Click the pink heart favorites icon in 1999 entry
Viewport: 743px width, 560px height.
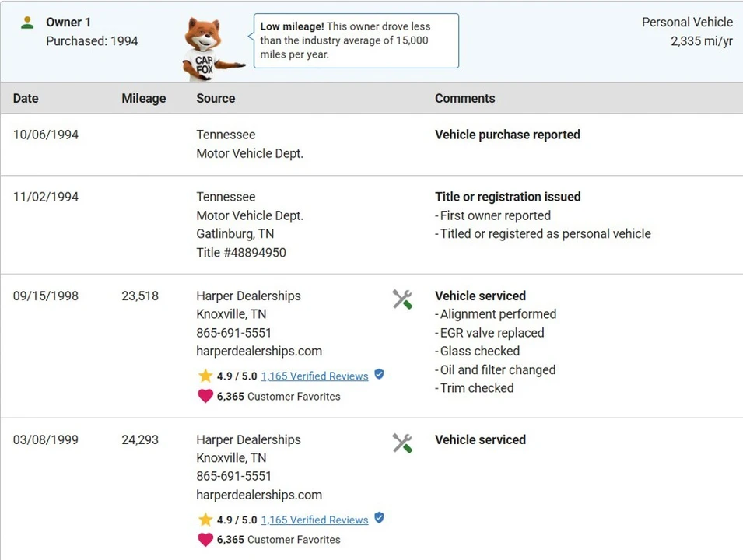coord(205,539)
